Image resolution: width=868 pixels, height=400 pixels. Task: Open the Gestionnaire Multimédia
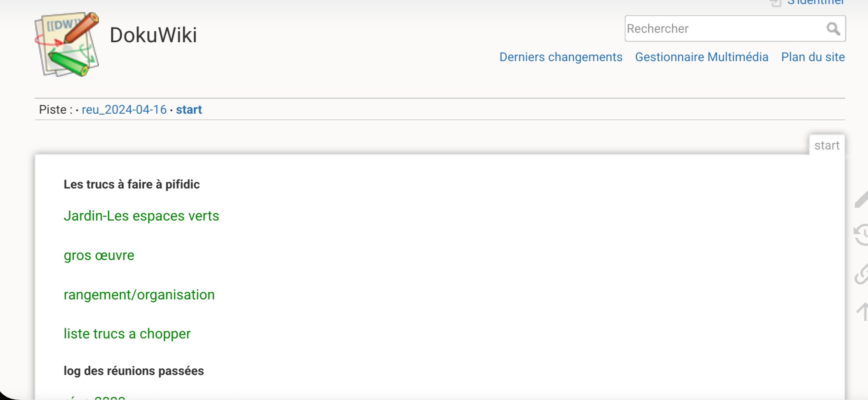click(x=701, y=57)
